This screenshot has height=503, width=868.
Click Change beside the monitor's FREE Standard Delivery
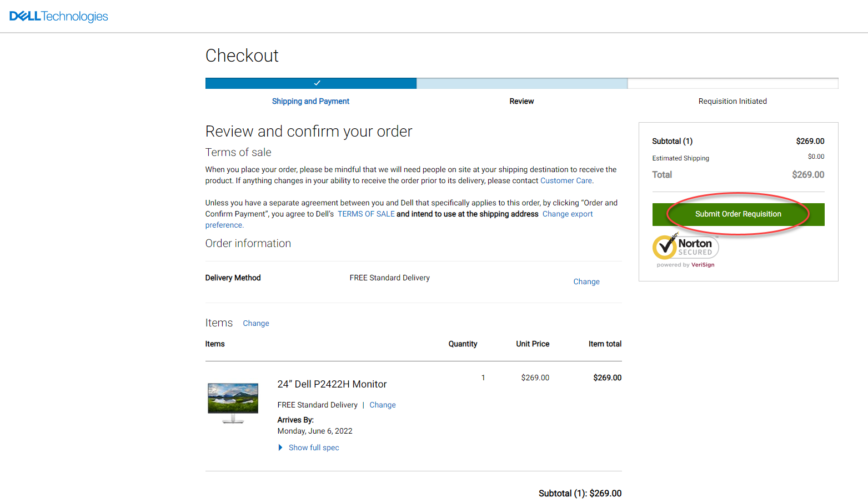(383, 405)
